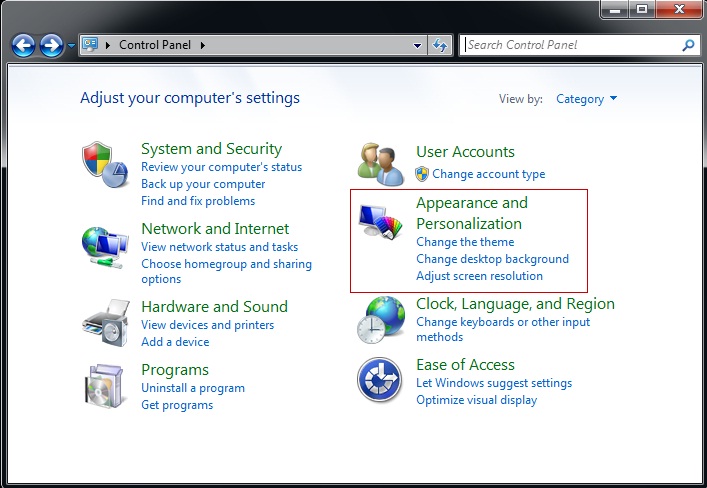Expand the address bar history dropdown arrow
The height and width of the screenshot is (488, 707).
click(418, 45)
